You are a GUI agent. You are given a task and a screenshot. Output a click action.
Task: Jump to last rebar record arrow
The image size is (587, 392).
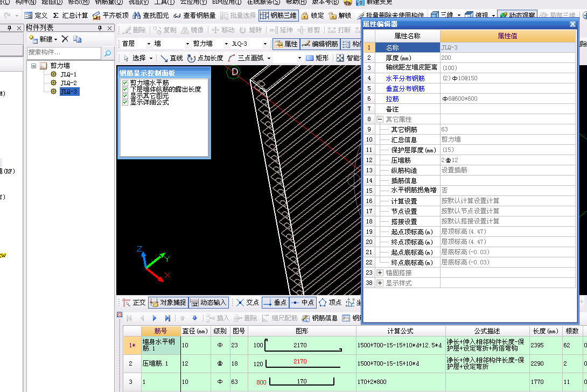pos(167,318)
